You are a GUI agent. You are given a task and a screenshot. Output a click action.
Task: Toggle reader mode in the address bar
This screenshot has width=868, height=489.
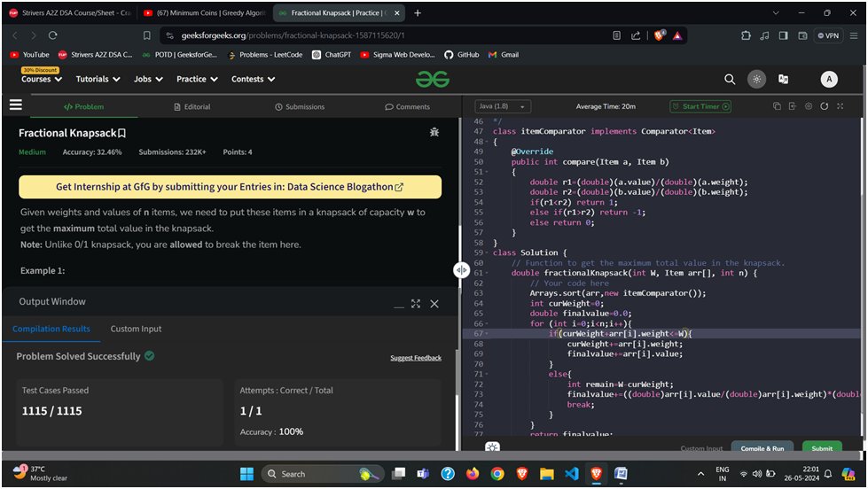[617, 35]
